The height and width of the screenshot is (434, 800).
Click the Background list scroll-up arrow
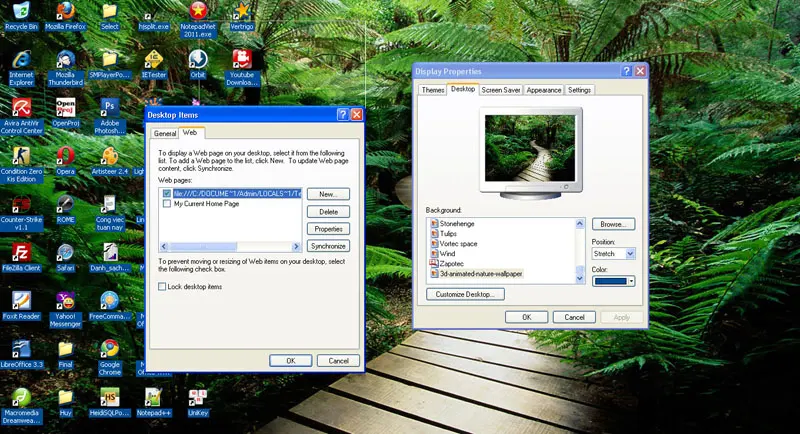tap(580, 223)
